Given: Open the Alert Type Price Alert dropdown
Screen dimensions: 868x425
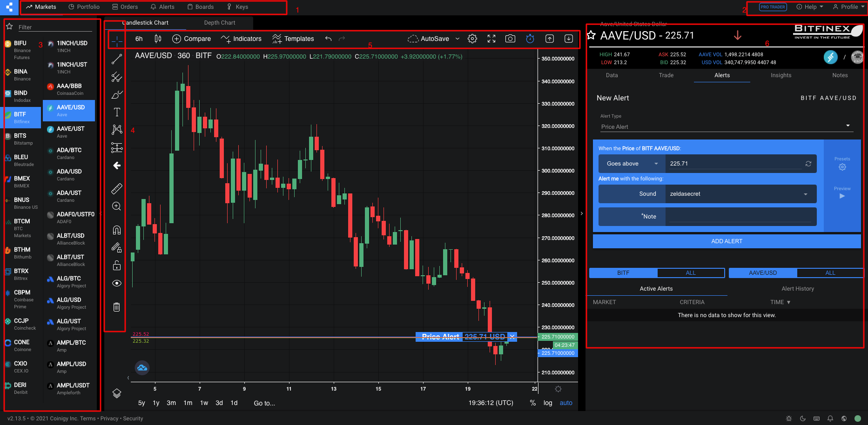Looking at the screenshot, I should pyautogui.click(x=727, y=126).
